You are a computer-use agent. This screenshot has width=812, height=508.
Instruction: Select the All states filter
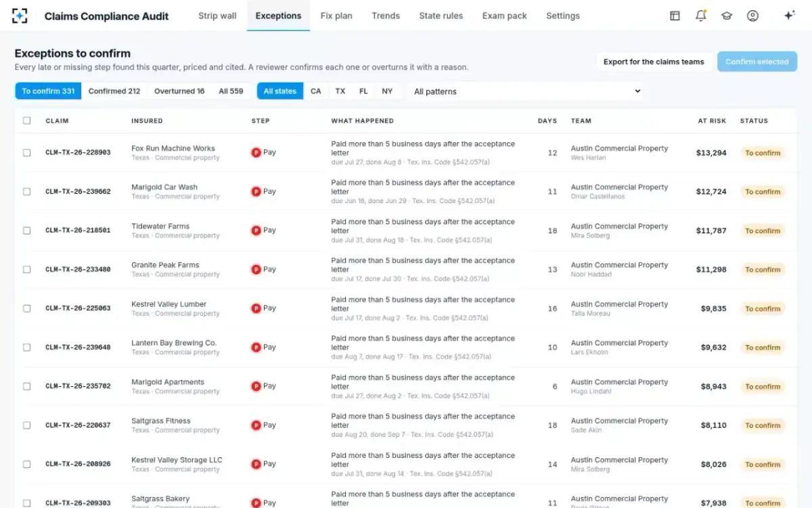coord(280,91)
